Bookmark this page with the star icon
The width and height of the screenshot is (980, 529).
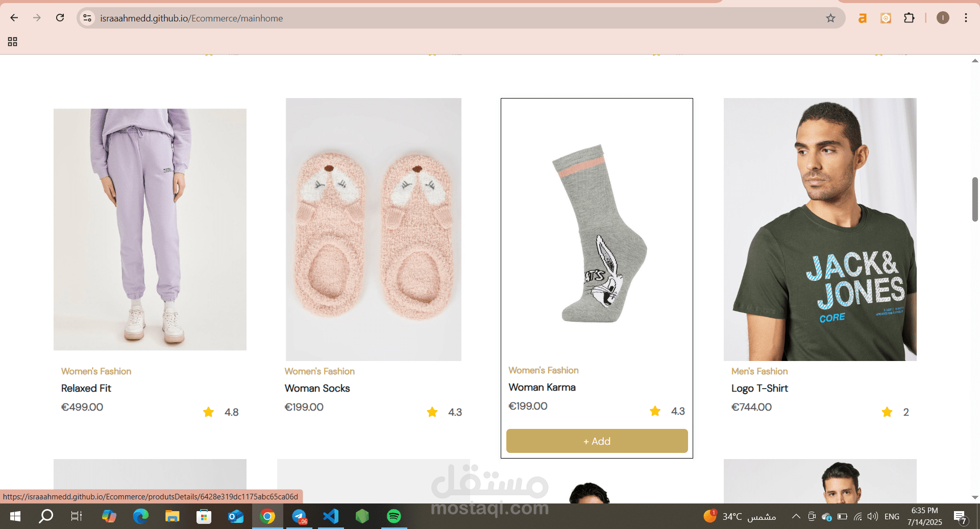coord(830,18)
